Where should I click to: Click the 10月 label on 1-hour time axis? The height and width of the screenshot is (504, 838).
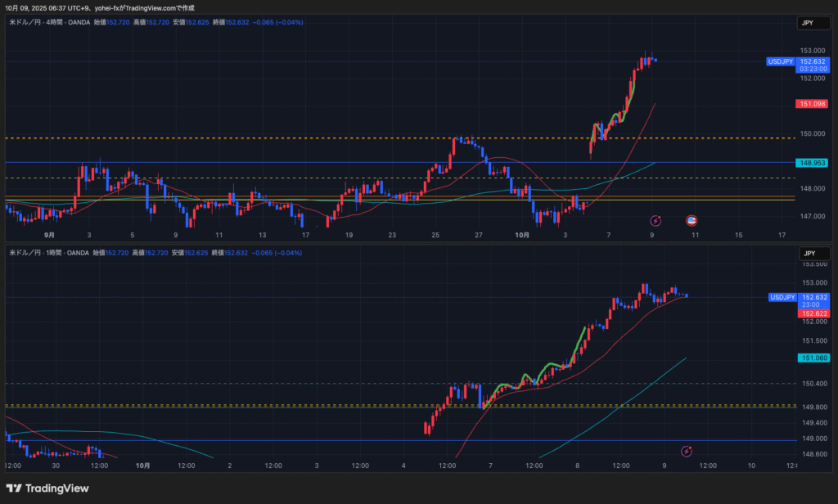[142, 466]
